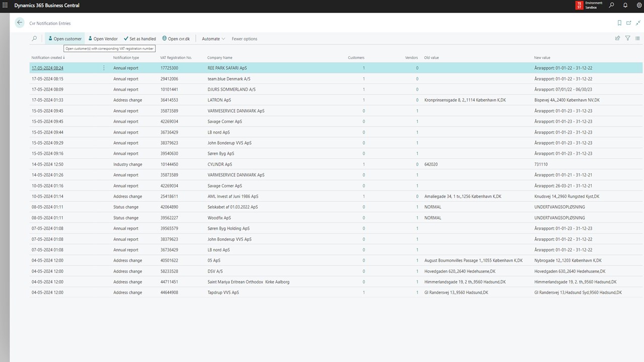This screenshot has height=362, width=644.
Task: Go back using the back arrow
Action: pos(20,23)
